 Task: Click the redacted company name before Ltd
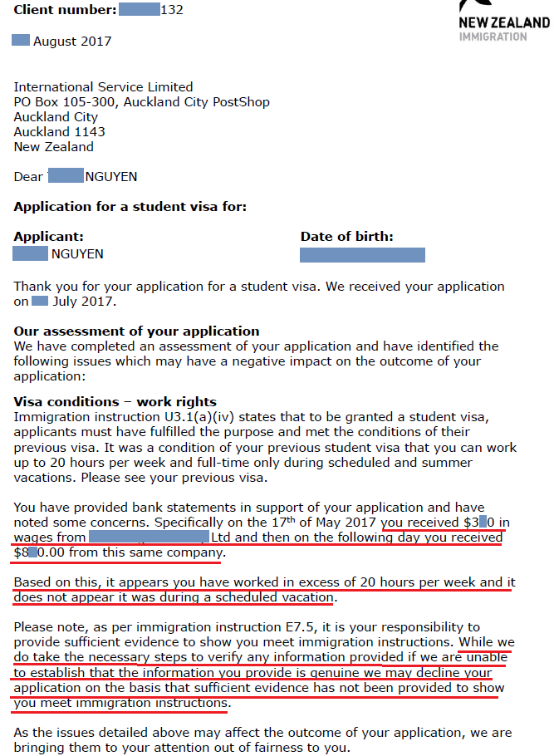click(x=149, y=537)
